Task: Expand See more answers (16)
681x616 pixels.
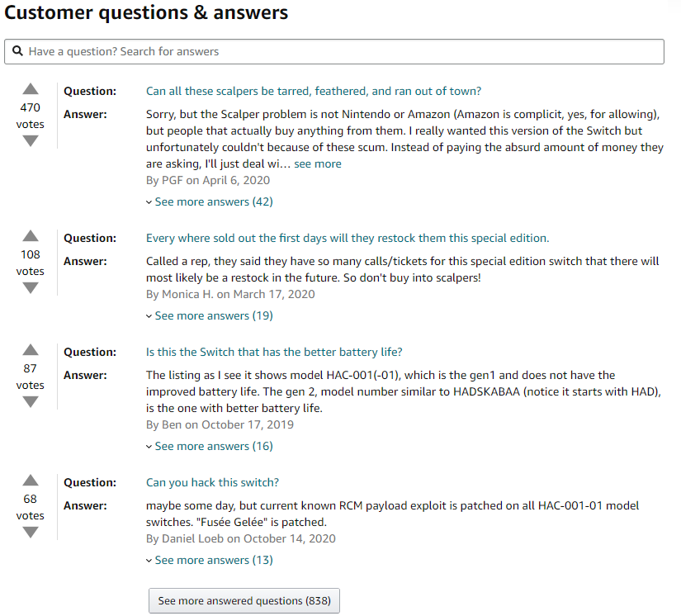Action: (x=213, y=446)
